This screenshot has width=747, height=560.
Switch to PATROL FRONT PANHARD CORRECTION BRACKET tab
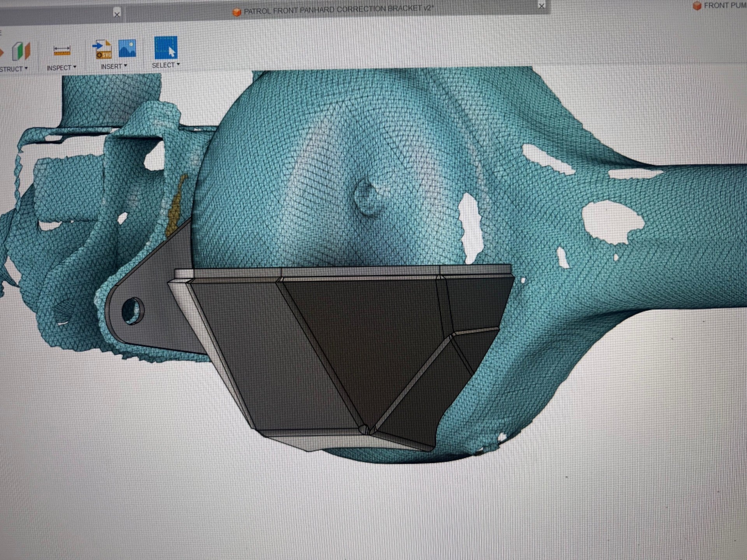(x=338, y=9)
